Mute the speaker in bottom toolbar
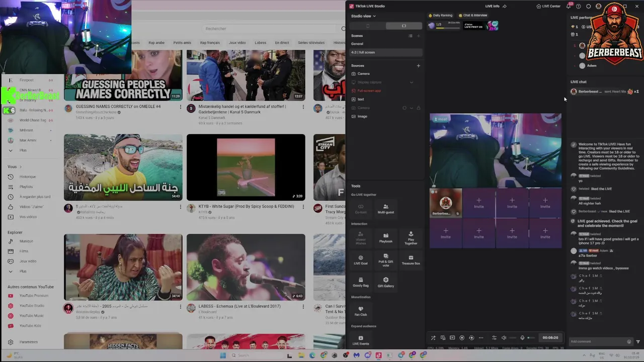Viewport: 644px width, 362px height. [x=504, y=338]
